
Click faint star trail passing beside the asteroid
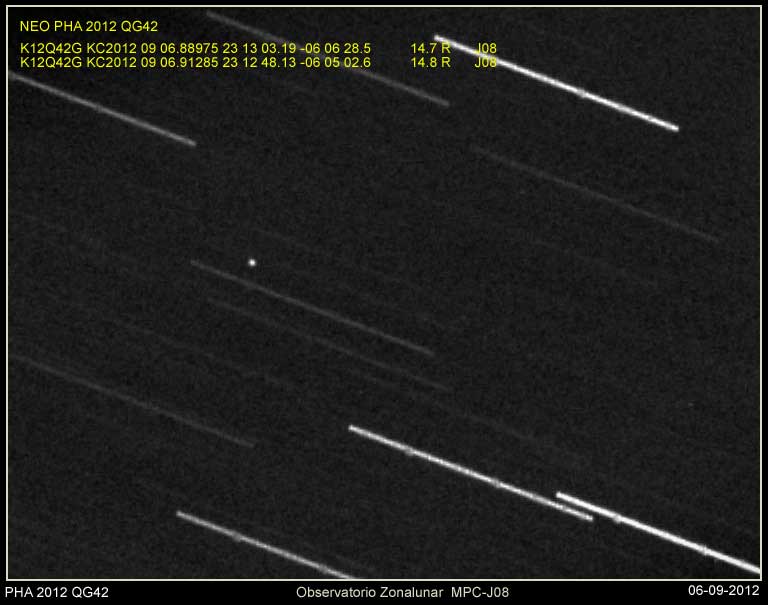[310, 307]
